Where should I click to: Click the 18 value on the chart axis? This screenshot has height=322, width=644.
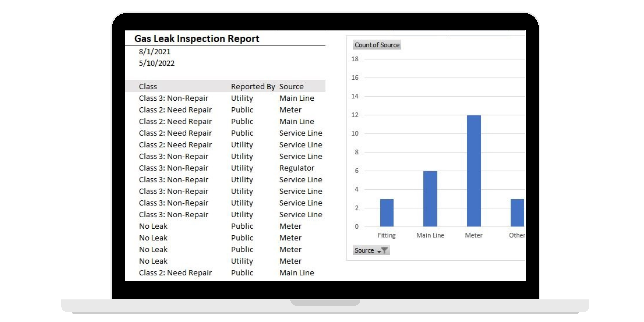point(355,59)
